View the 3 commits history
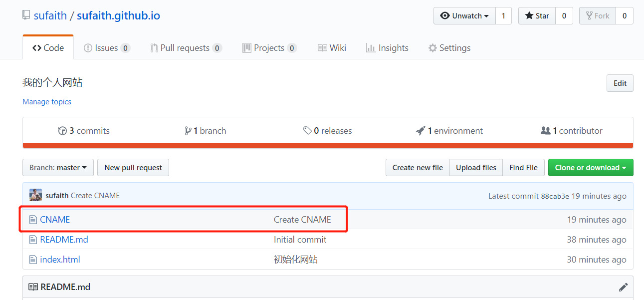The height and width of the screenshot is (300, 644). point(84,131)
